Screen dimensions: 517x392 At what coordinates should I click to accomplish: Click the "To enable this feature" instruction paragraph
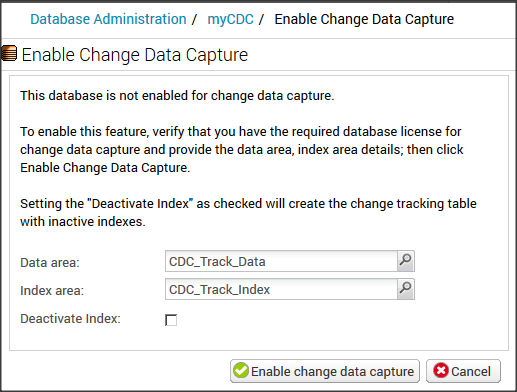click(242, 150)
